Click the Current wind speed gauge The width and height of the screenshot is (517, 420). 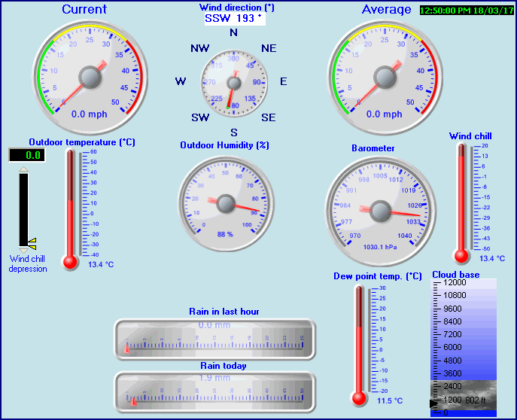[90, 78]
